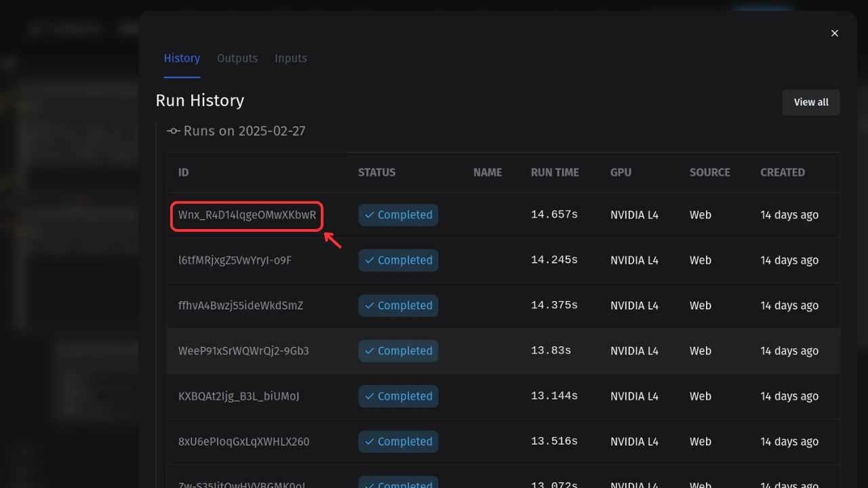Click checkmark icon in the 8xU6ePIoqGxLqXWHLX260 row

click(x=370, y=442)
